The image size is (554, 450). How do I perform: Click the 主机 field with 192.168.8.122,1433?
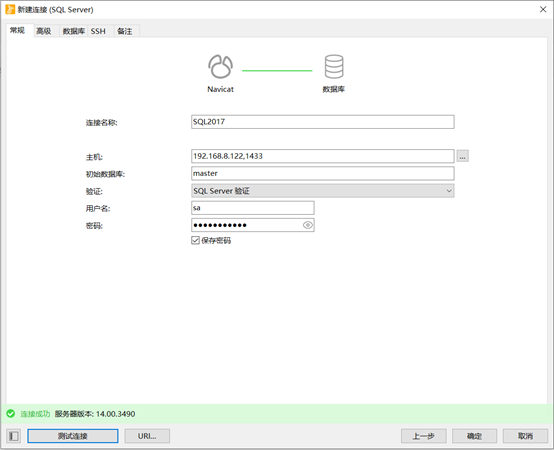click(x=323, y=156)
